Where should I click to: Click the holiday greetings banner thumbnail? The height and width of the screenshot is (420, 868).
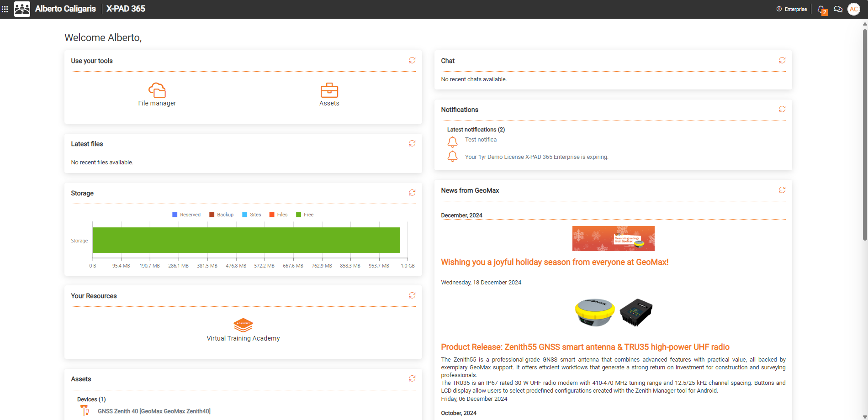[x=613, y=238]
